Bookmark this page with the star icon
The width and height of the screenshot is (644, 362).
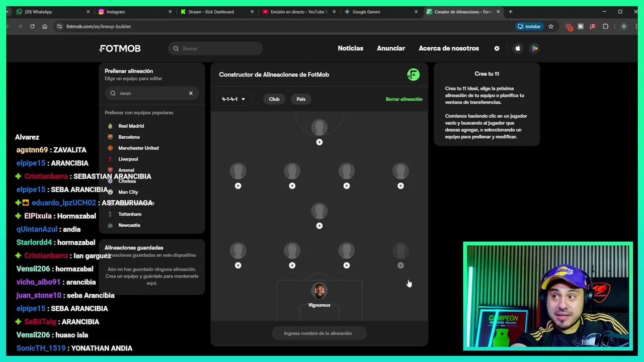(551, 26)
